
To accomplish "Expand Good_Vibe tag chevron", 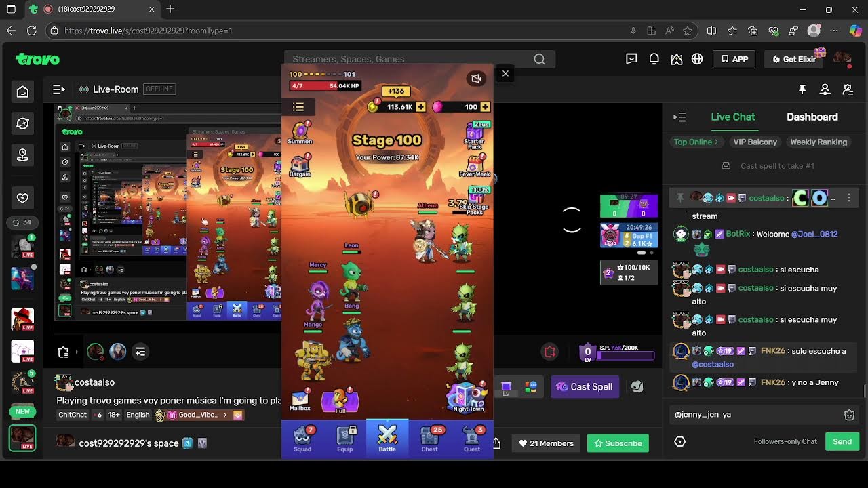I will (x=225, y=415).
